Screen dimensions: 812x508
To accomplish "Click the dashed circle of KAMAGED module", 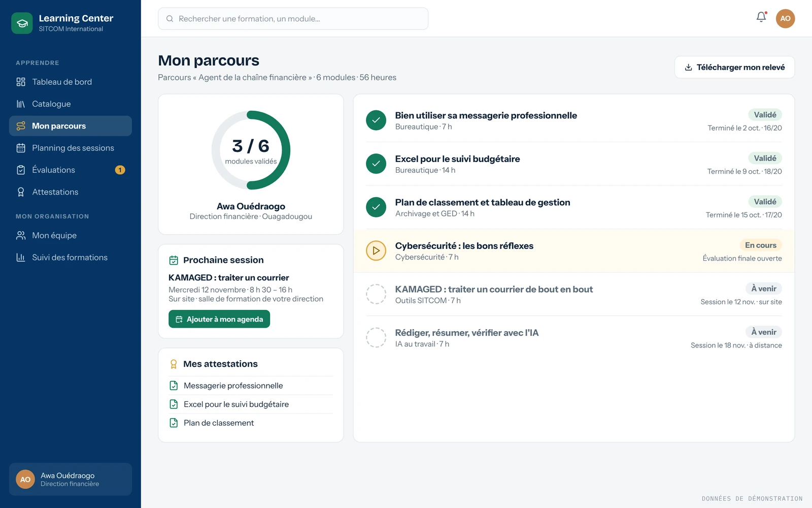I will tap(376, 294).
